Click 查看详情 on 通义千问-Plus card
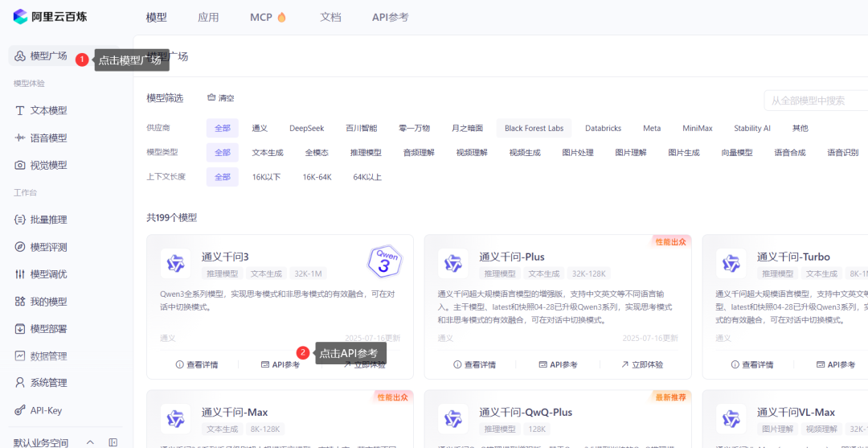 [x=474, y=364]
